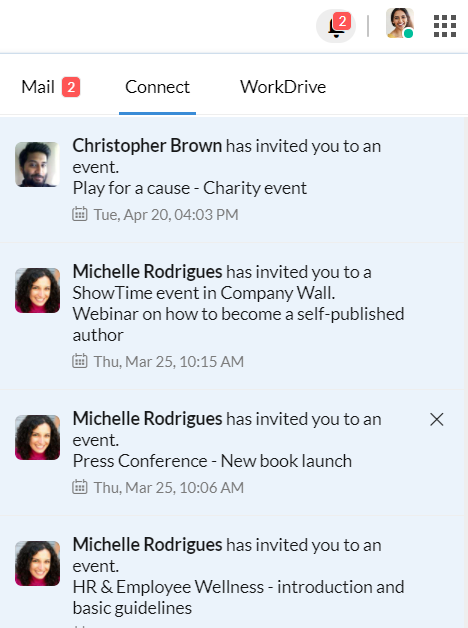
Task: Click the online status dot on the avatar
Action: [408, 33]
